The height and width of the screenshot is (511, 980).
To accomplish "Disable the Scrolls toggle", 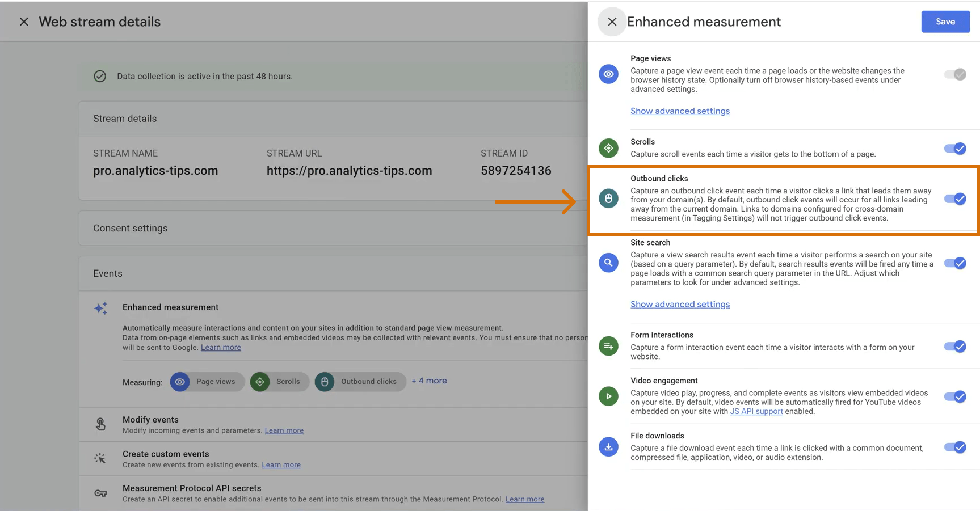I will [x=955, y=149].
